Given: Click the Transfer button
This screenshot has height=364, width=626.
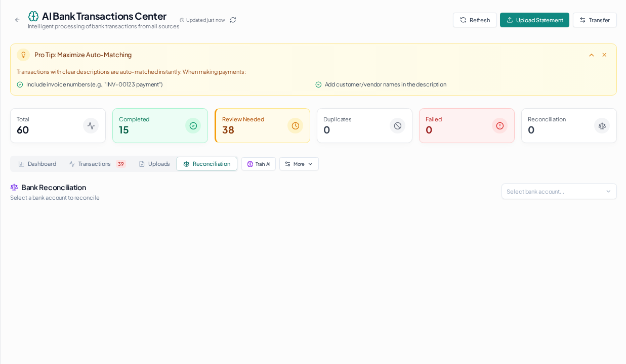Looking at the screenshot, I should 595,20.
